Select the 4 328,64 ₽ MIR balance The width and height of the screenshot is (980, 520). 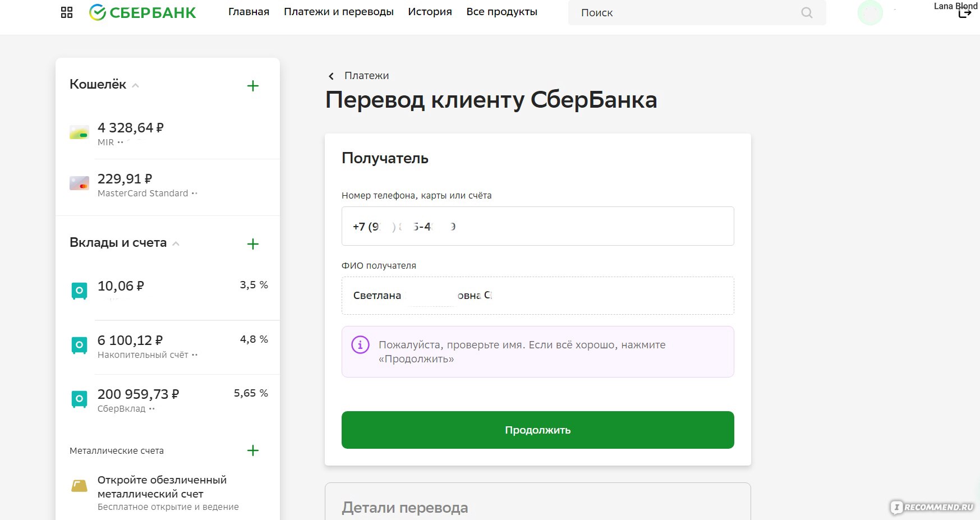pos(130,128)
